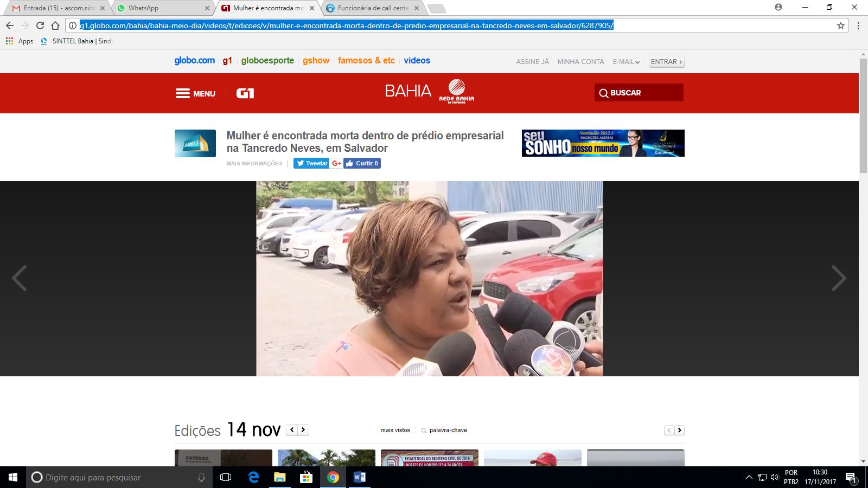Open the Bahia Meio Dia program thumbnail
The width and height of the screenshot is (868, 488).
[x=195, y=143]
